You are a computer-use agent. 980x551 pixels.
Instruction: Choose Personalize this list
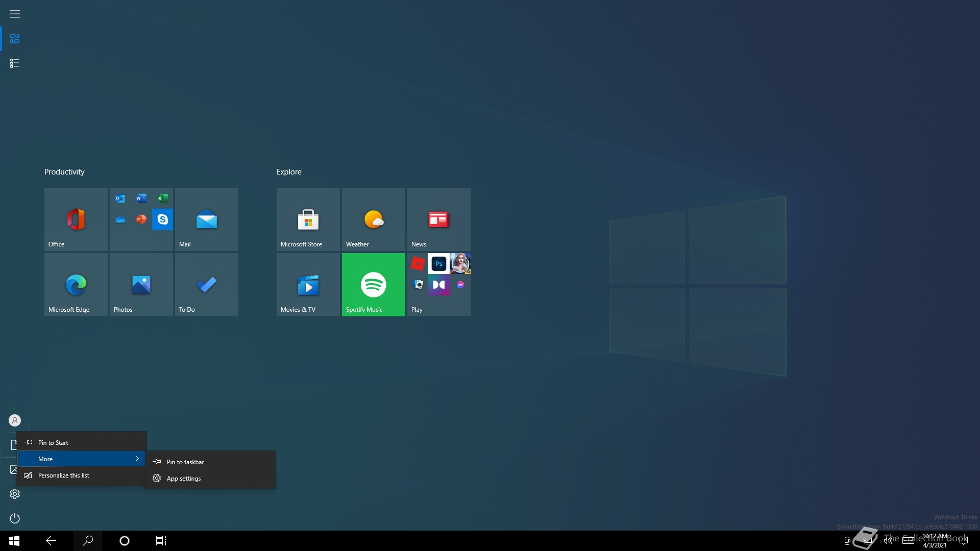point(82,475)
